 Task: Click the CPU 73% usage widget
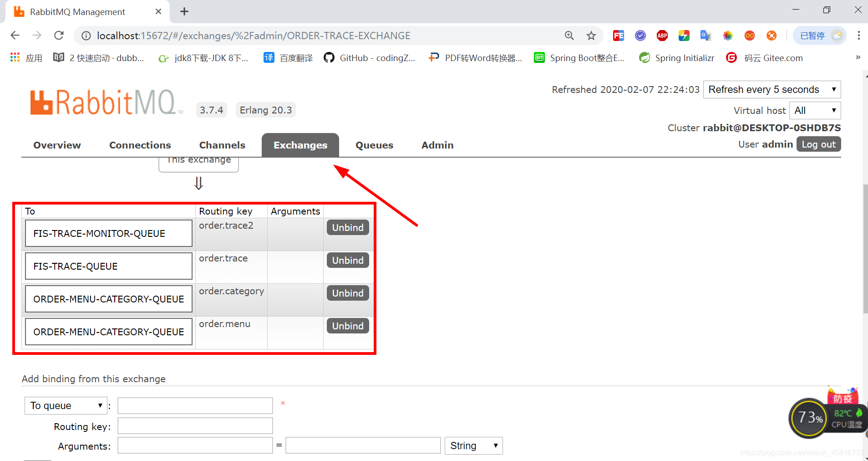click(809, 418)
